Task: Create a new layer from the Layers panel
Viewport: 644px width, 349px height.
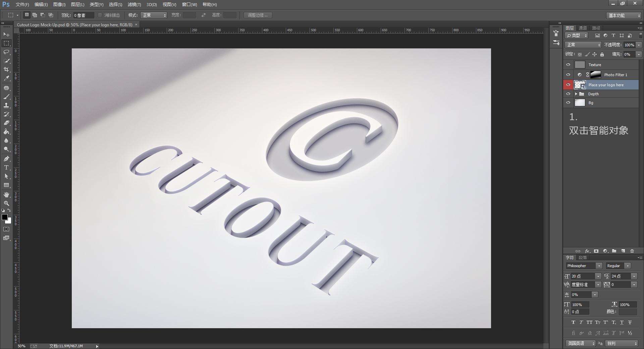Action: 623,251
